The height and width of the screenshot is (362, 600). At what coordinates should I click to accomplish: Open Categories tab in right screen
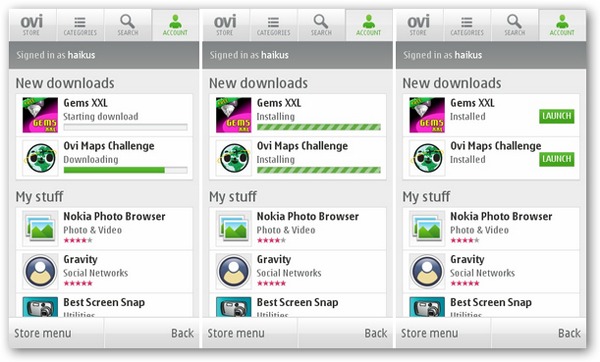[467, 25]
